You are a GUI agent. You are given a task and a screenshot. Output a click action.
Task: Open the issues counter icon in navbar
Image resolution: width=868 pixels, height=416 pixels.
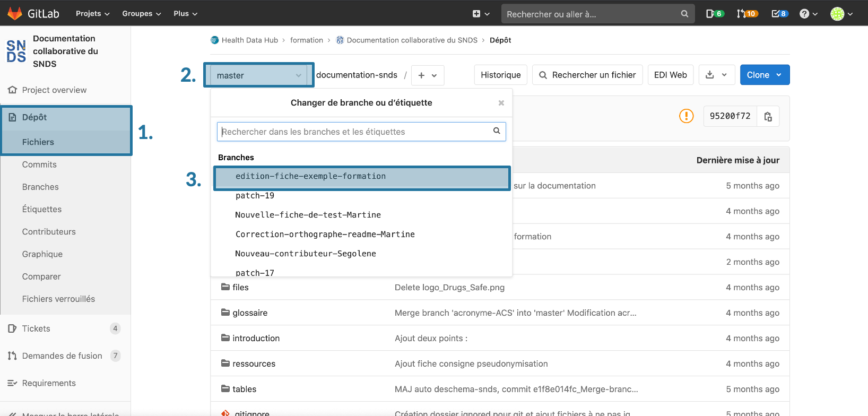[714, 14]
